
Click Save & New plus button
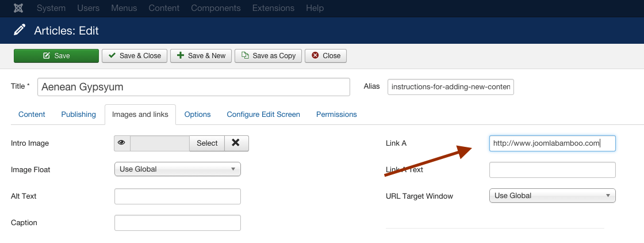[201, 56]
